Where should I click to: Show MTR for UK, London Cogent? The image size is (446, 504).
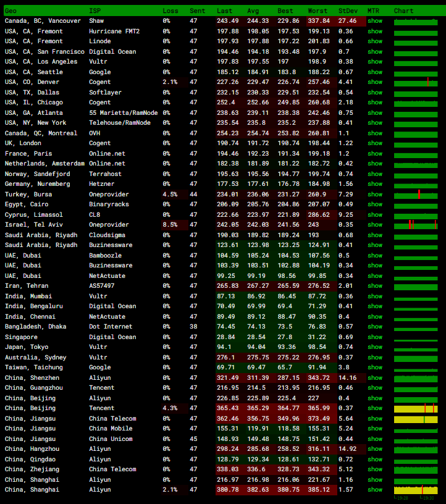coord(375,143)
